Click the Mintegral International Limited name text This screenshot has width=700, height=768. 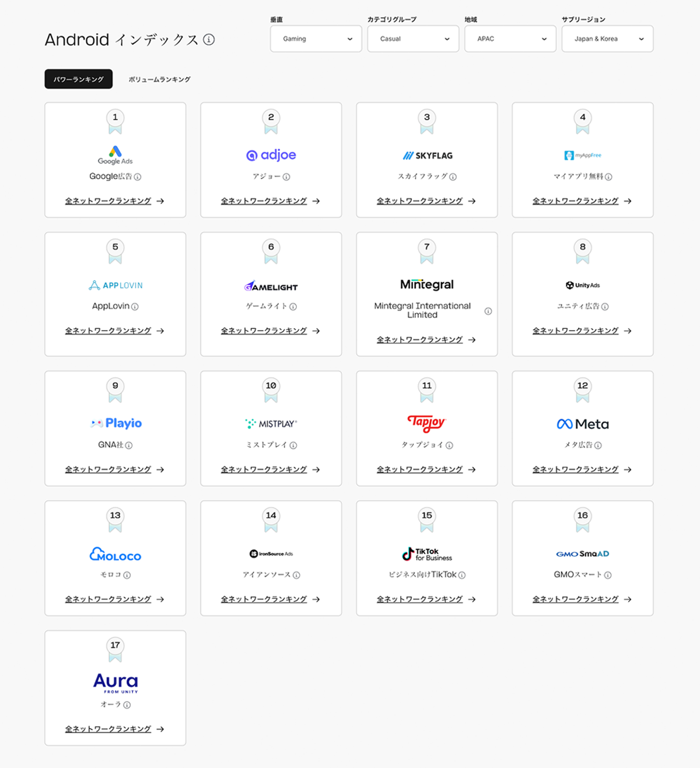coord(422,310)
